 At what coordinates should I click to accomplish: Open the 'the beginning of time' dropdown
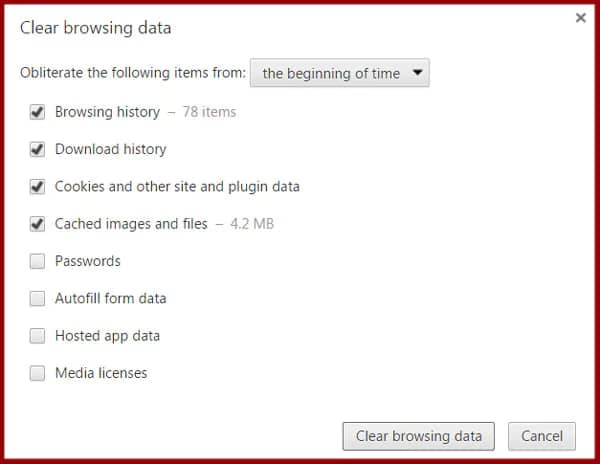coord(330,73)
